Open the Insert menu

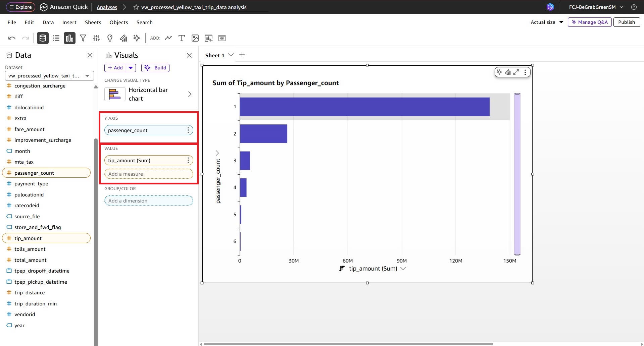click(69, 22)
